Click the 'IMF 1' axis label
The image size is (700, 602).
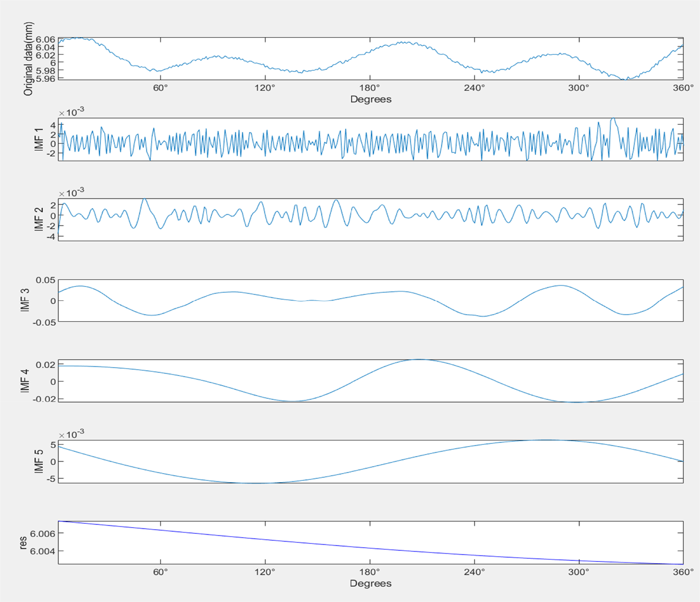coord(39,139)
